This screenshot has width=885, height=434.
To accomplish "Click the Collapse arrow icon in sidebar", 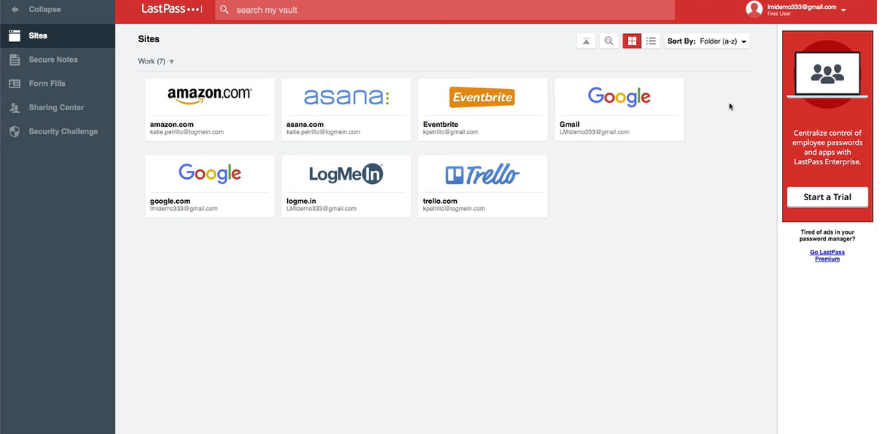I will pyautogui.click(x=15, y=10).
